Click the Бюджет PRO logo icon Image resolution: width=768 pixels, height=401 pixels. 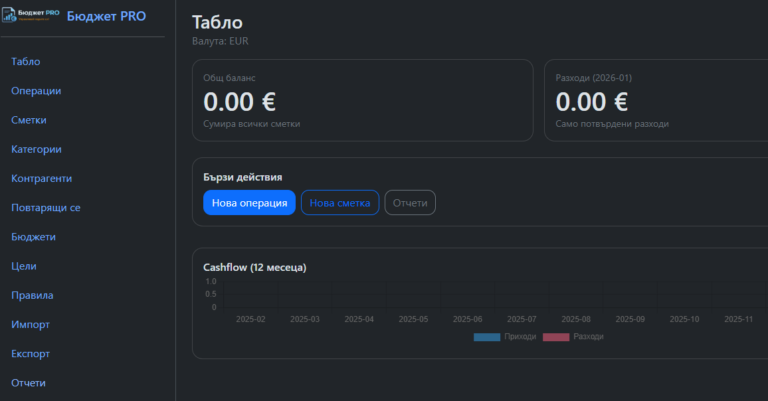point(31,16)
